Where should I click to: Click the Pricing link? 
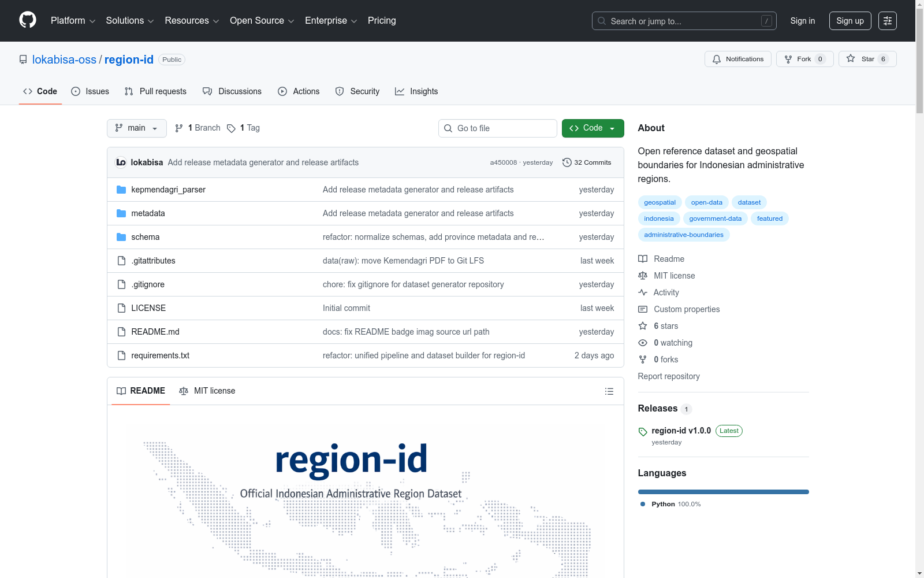pyautogui.click(x=382, y=21)
